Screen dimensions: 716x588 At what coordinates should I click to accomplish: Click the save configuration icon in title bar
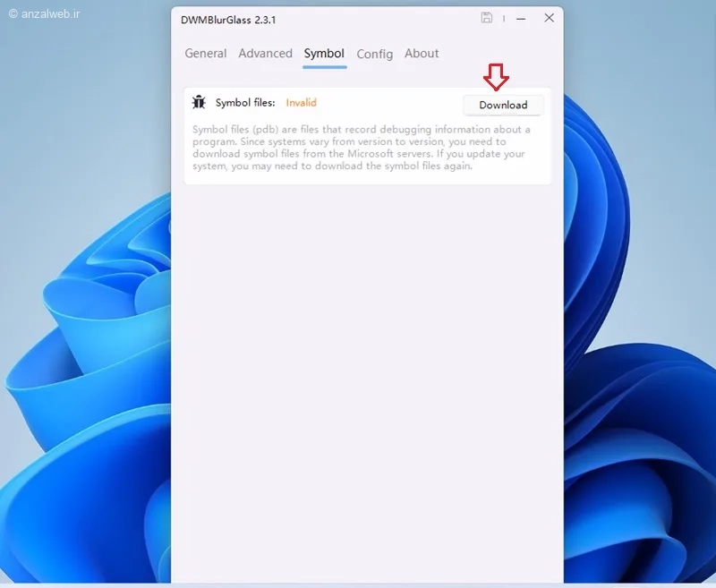[x=487, y=18]
